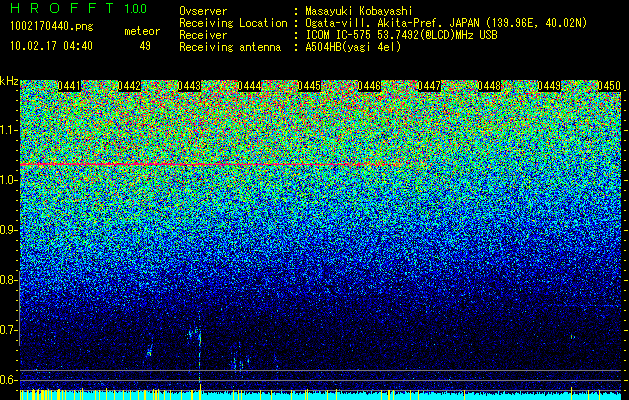
Task: Click the cyan signal level bar at bottom
Action: click(321, 395)
